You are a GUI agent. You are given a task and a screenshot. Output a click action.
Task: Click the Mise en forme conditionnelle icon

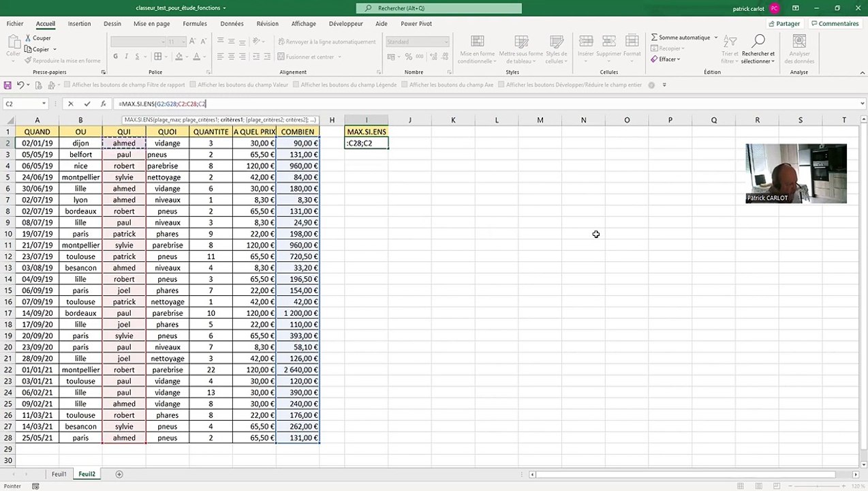[477, 42]
